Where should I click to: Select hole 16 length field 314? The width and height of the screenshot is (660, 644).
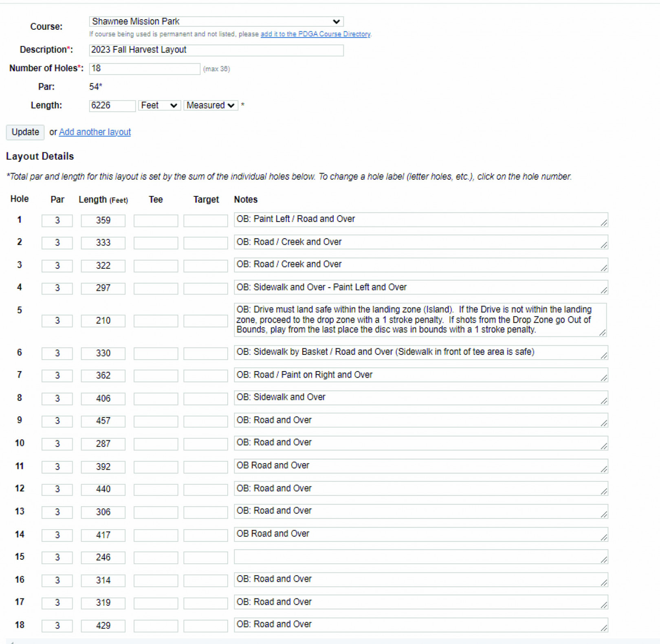103,580
